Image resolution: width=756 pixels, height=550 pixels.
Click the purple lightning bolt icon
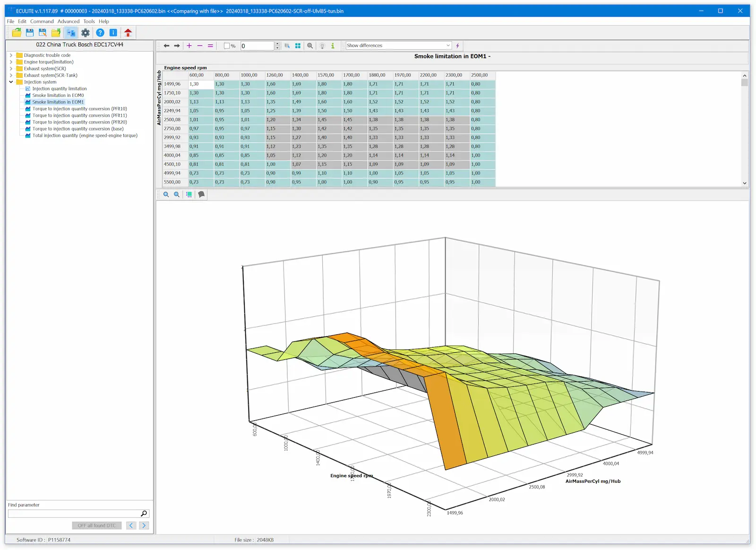click(457, 46)
